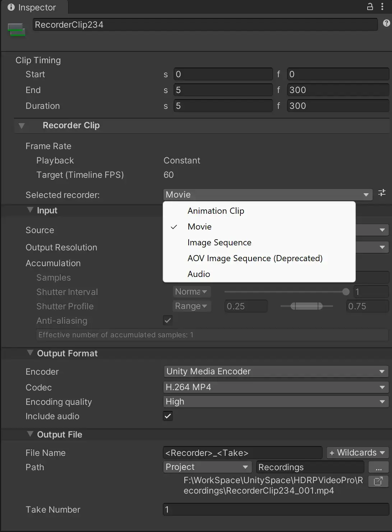Click the Shutter Interval slider handle
Image resolution: width=392 pixels, height=532 pixels.
[x=346, y=292]
